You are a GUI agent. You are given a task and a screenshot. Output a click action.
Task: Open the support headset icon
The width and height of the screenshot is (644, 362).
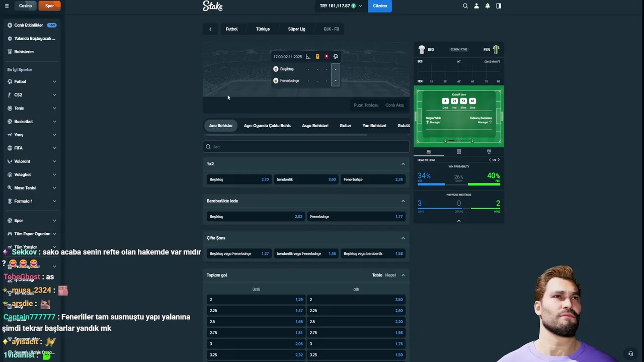tap(630, 353)
